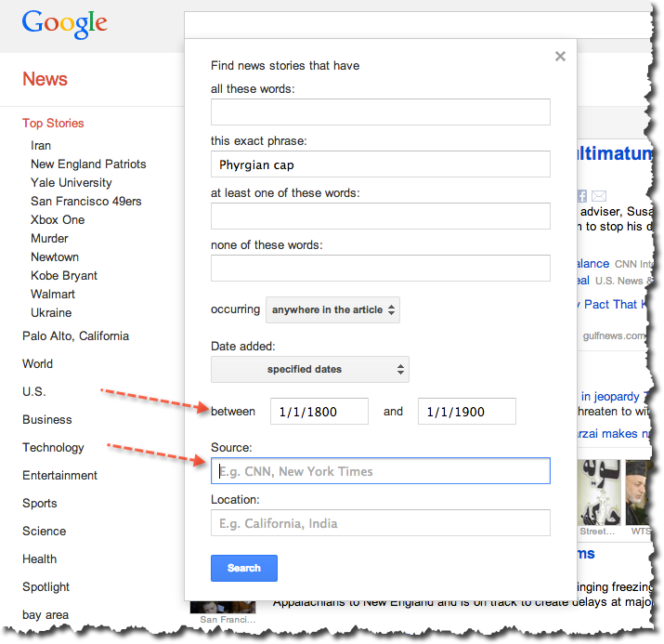Open the Walmart topic
Screen dimensions: 664x644
(x=53, y=294)
